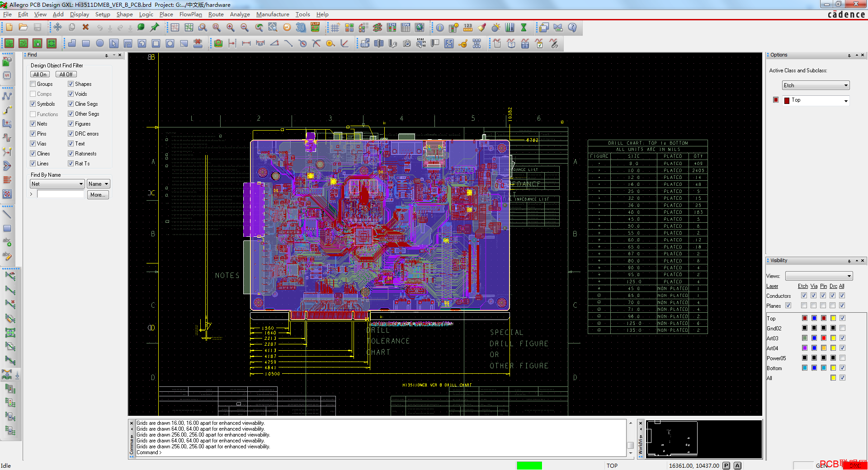Click the More... button
This screenshot has width=868, height=470.
pyautogui.click(x=98, y=195)
